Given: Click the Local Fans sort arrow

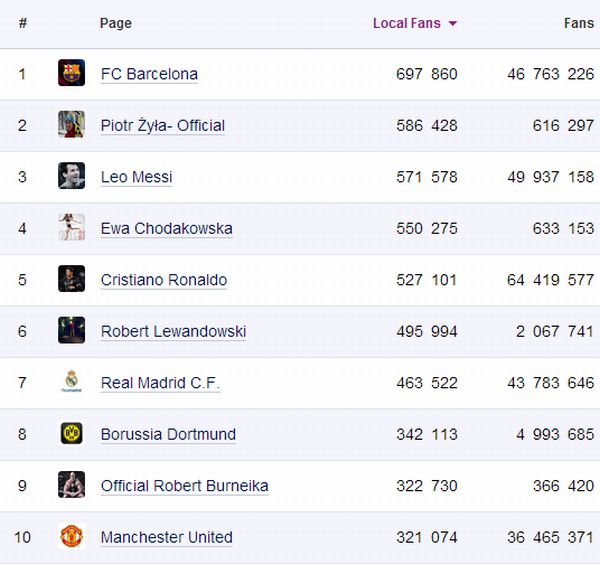Looking at the screenshot, I should click(x=453, y=24).
